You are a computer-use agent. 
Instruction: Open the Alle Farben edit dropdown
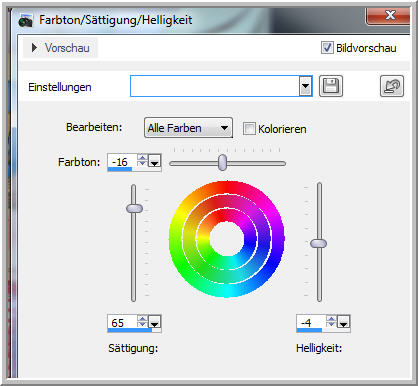188,128
